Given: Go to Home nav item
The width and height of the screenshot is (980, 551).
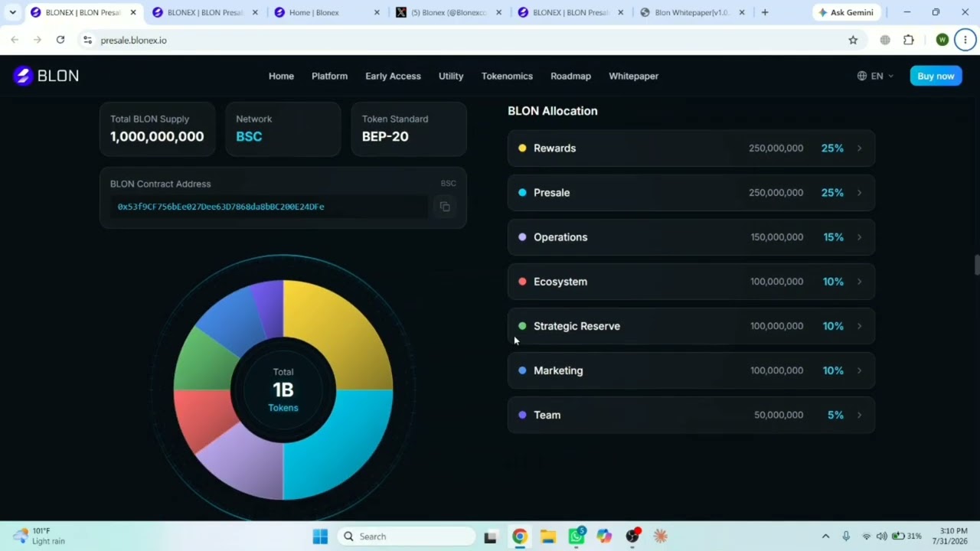Looking at the screenshot, I should pyautogui.click(x=281, y=76).
